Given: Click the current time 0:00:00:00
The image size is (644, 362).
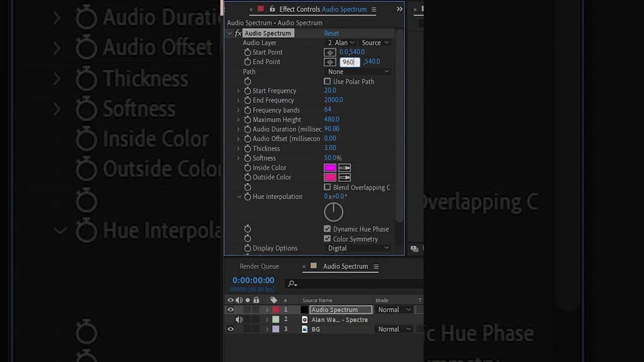Looking at the screenshot, I should 253,280.
